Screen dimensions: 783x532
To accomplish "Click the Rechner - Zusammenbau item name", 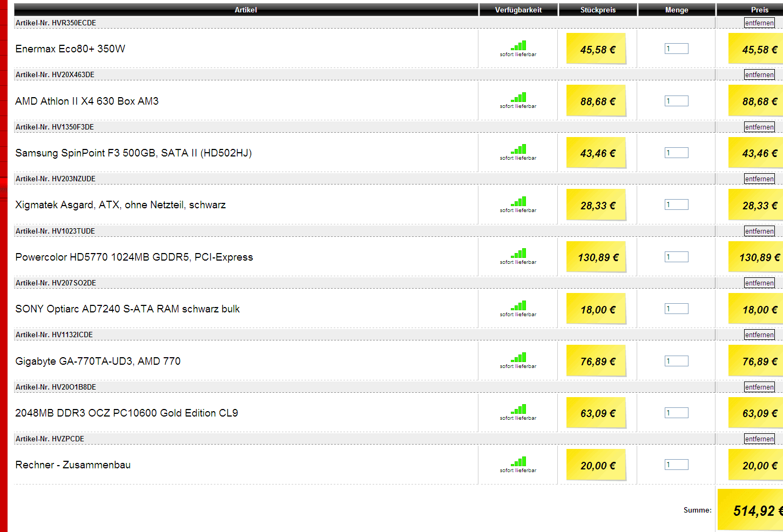I will click(x=73, y=465).
